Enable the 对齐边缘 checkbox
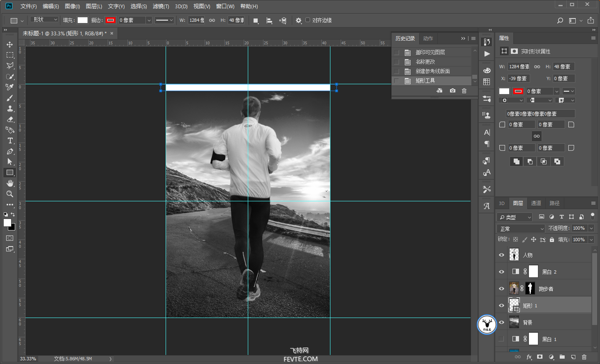The width and height of the screenshot is (600, 364). (x=307, y=20)
